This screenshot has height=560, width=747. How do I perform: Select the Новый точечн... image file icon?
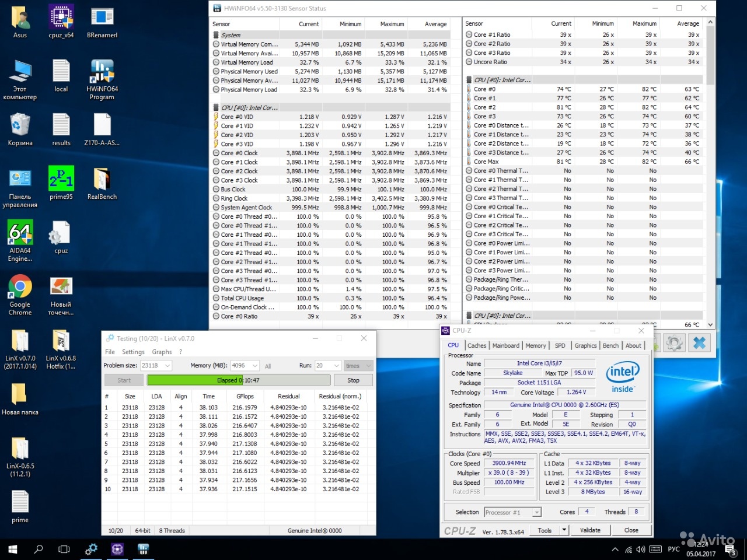coord(61,295)
